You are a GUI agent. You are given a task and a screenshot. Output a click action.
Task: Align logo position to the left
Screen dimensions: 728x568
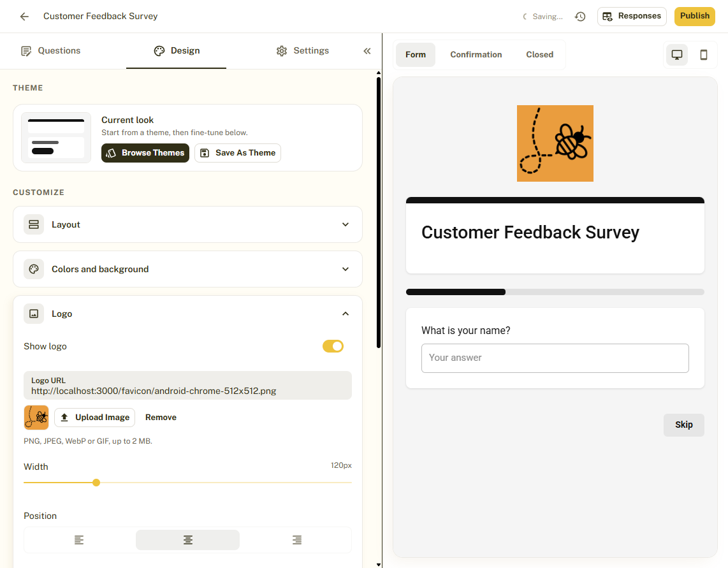[79, 540]
